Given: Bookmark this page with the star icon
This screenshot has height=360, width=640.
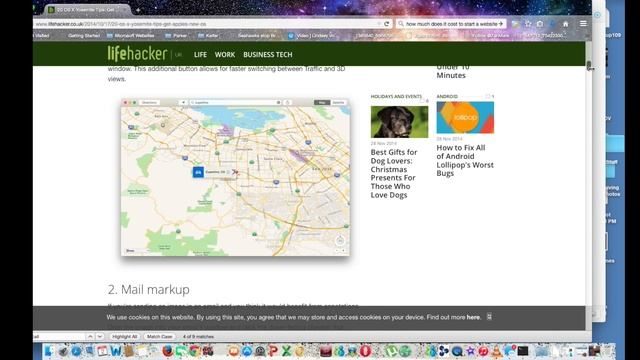Looking at the screenshot, I should pos(528,24).
